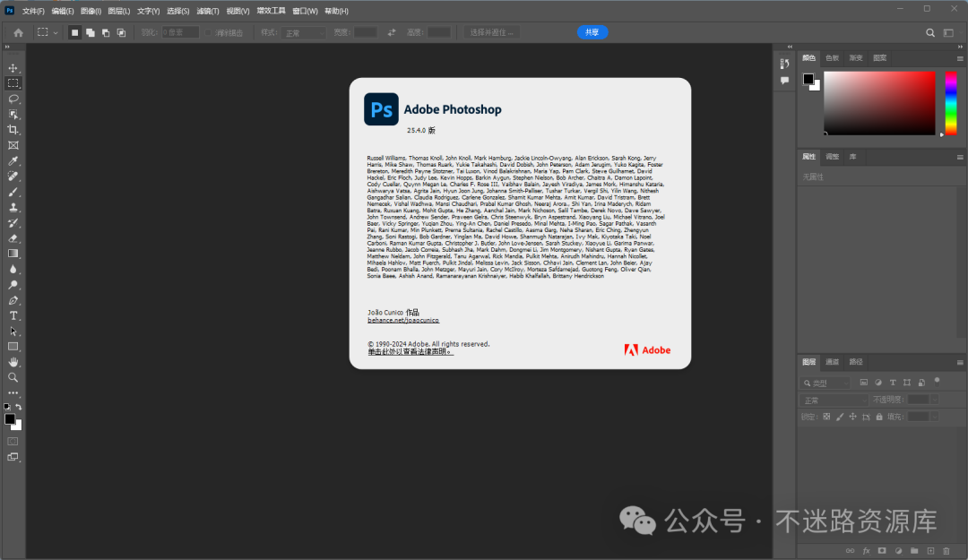
Task: Open the Layers panel flyout menu
Action: 960,362
